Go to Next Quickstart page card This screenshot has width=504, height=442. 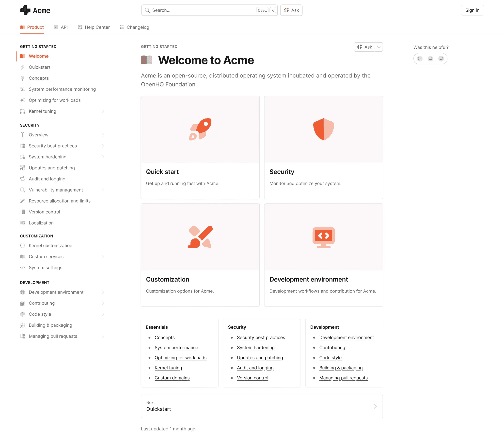coord(262,407)
